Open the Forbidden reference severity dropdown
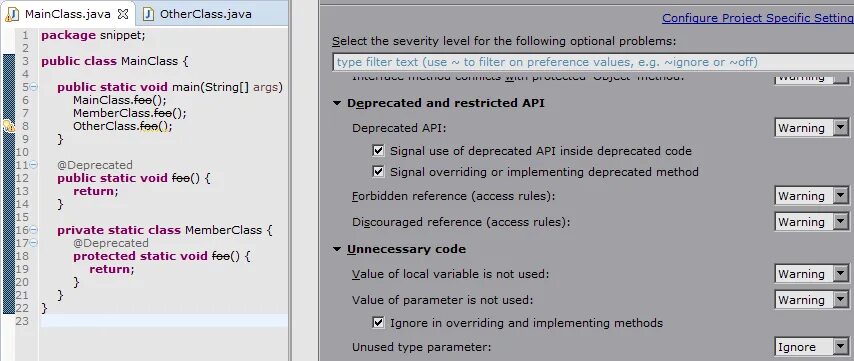The image size is (854, 361). [x=812, y=195]
